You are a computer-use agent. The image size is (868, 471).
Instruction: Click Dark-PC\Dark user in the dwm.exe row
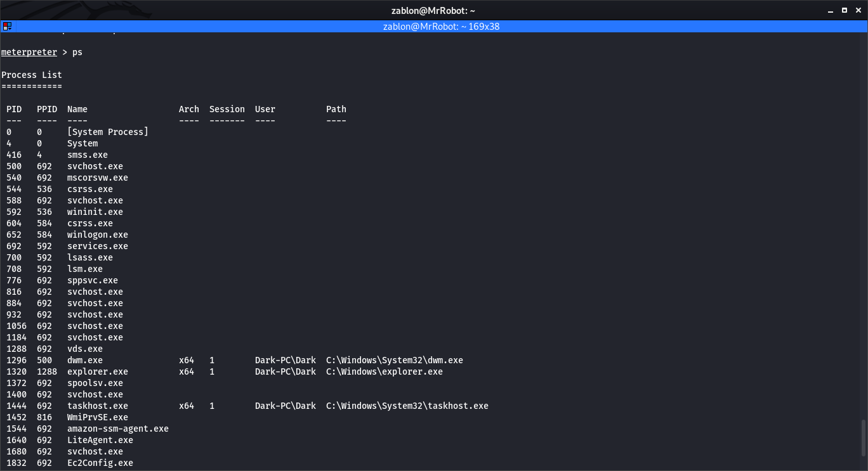point(286,360)
